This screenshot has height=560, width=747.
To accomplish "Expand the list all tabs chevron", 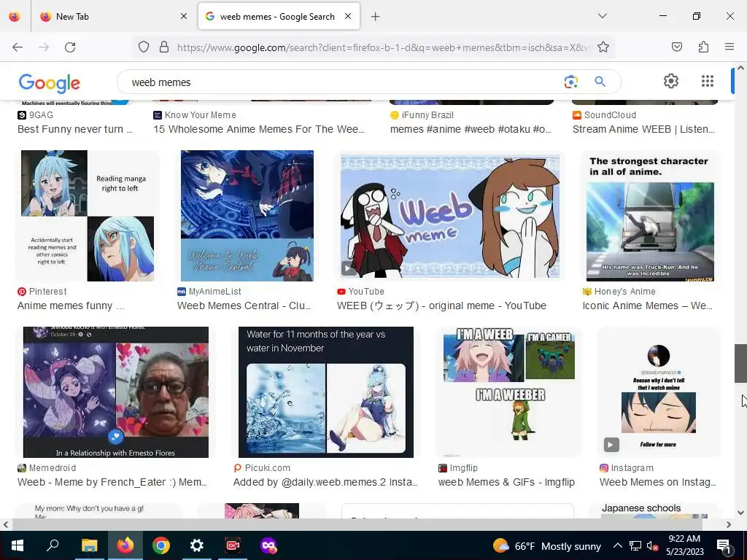I will 602,16.
